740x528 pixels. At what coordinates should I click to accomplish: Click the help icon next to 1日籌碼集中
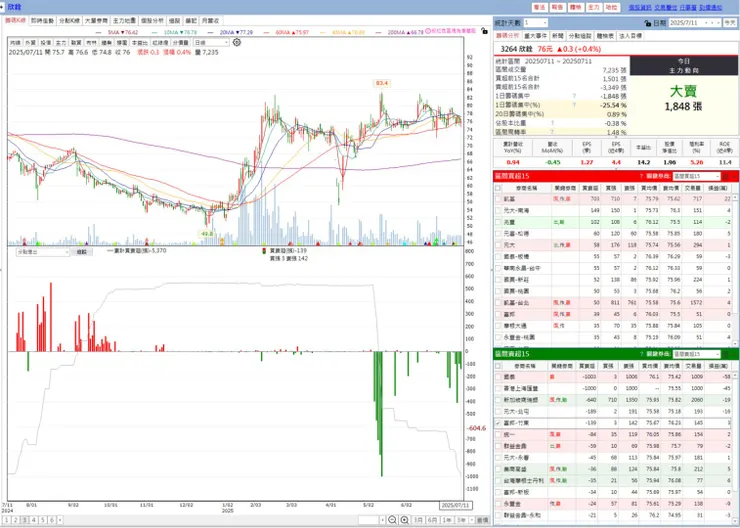[574, 96]
